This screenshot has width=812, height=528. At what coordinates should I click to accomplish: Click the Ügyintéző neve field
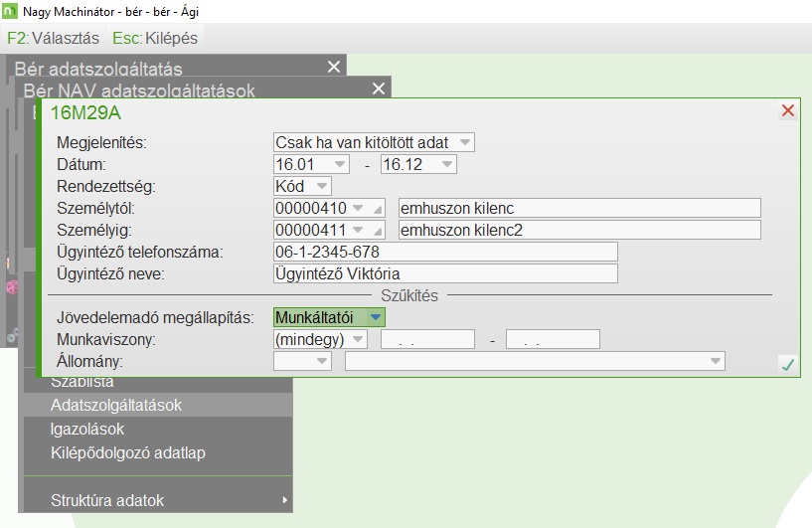pyautogui.click(x=445, y=273)
